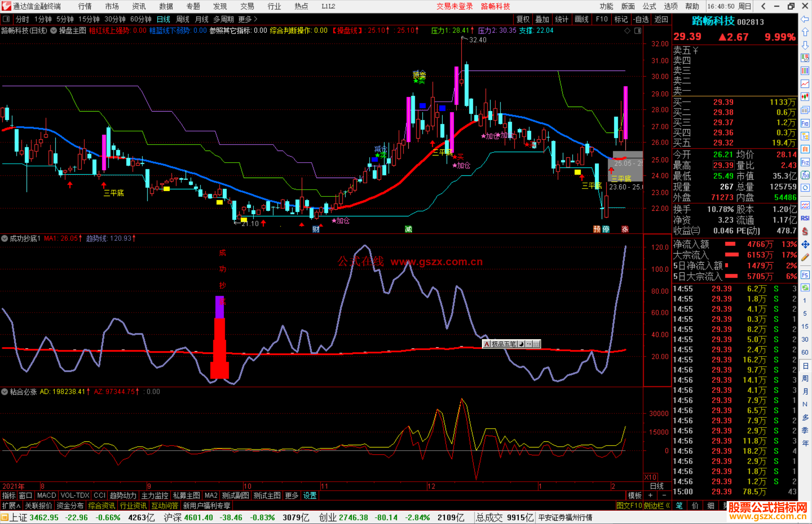
Task: Click the 交易未登录 trade login link
Action: (x=454, y=6)
